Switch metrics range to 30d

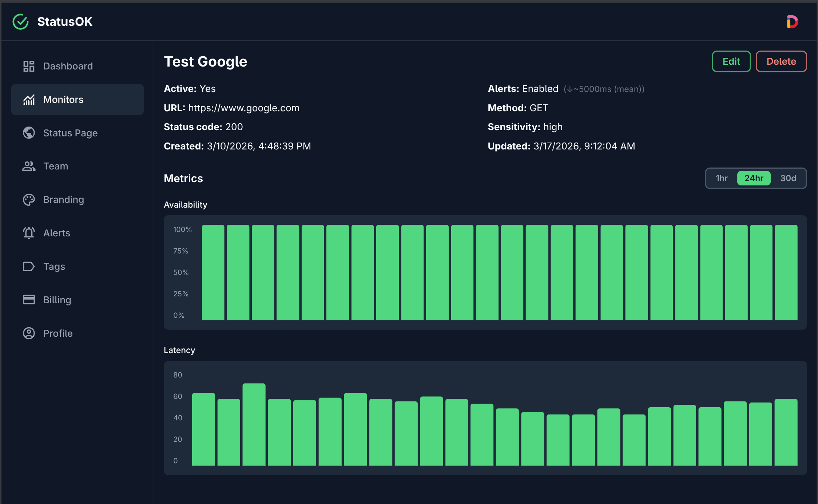788,178
